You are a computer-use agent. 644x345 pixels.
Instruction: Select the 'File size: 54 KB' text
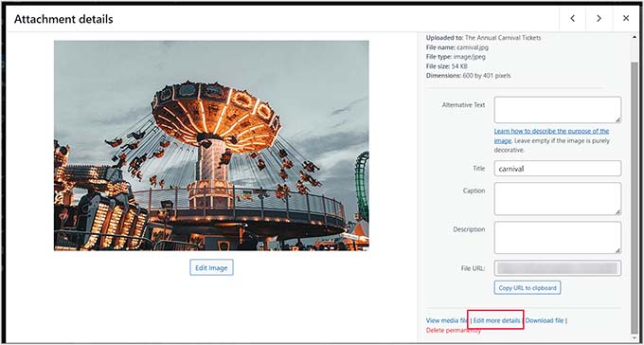point(447,66)
